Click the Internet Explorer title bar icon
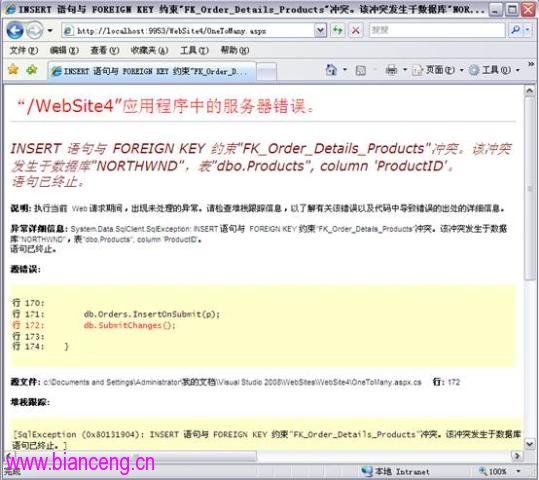This screenshot has width=539, height=480. click(10, 9)
